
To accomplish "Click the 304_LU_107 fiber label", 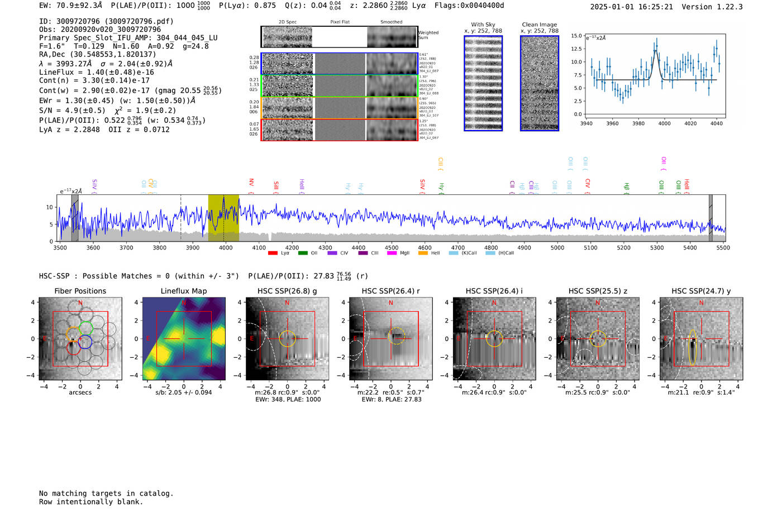I will coord(429,116).
